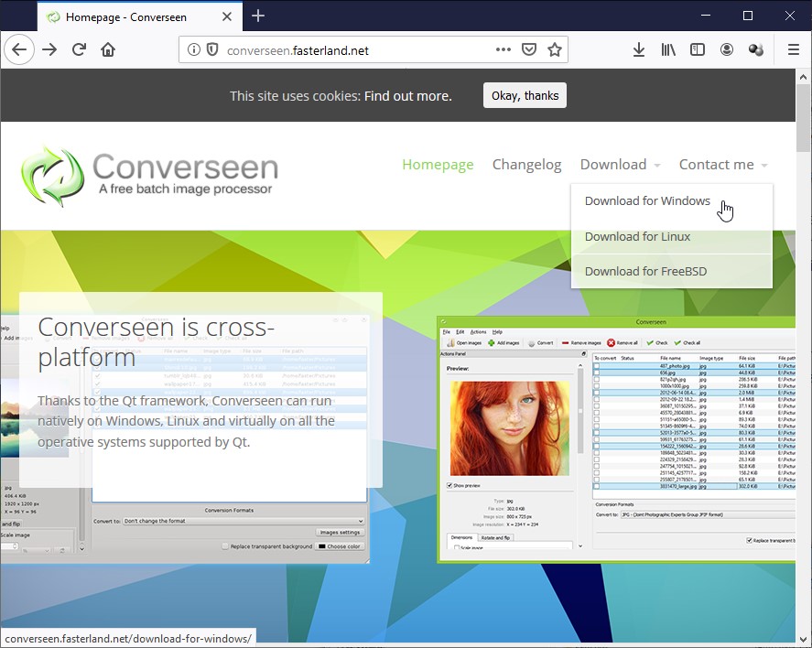812x648 pixels.
Task: Toggle the sidebar view icon
Action: tap(698, 50)
